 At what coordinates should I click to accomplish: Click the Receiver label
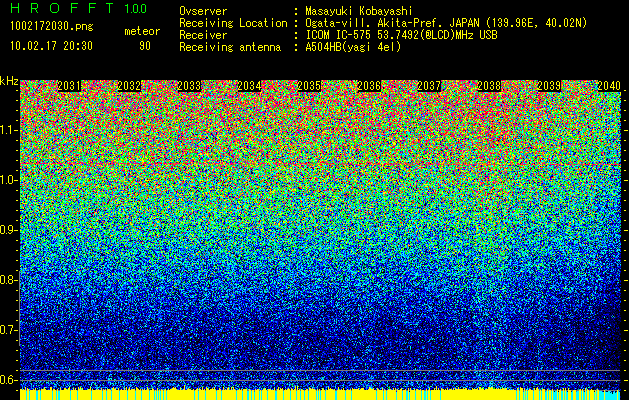pos(203,35)
